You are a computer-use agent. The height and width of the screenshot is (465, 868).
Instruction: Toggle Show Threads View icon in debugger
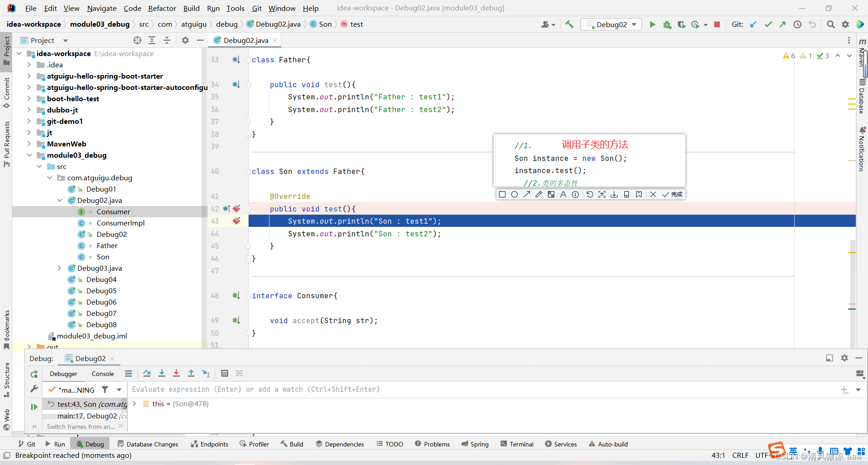128,373
